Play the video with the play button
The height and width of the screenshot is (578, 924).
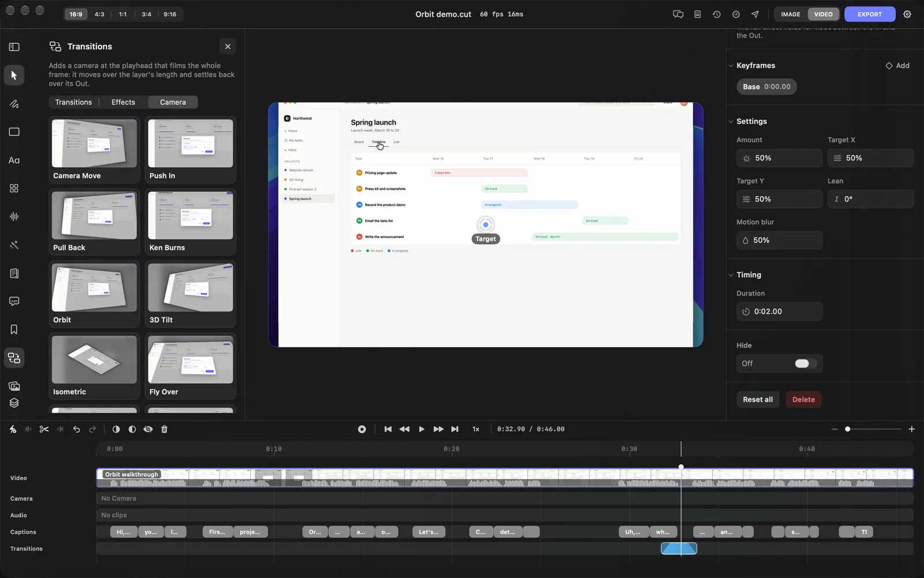click(422, 429)
